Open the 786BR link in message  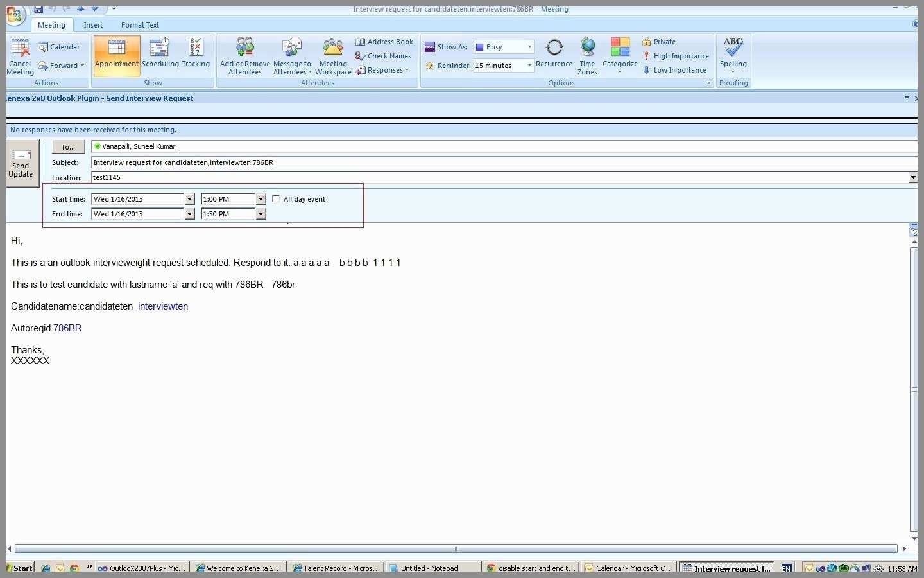pyautogui.click(x=67, y=328)
